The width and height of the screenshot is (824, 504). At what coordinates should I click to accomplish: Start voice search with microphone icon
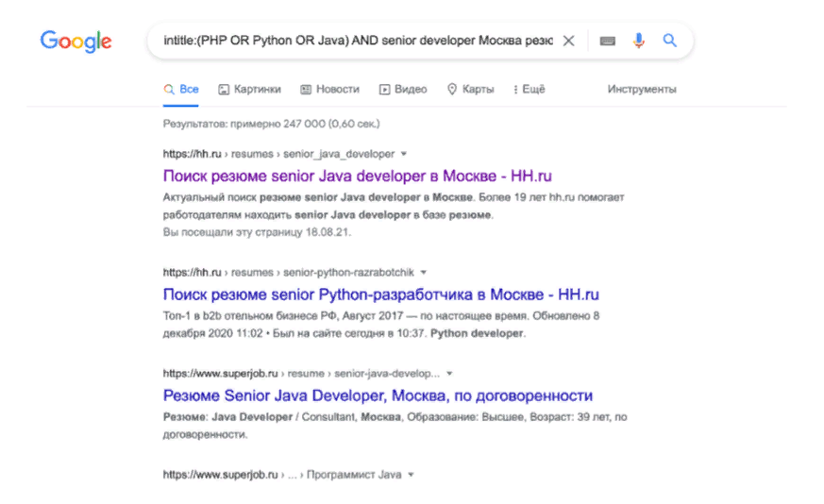point(639,42)
